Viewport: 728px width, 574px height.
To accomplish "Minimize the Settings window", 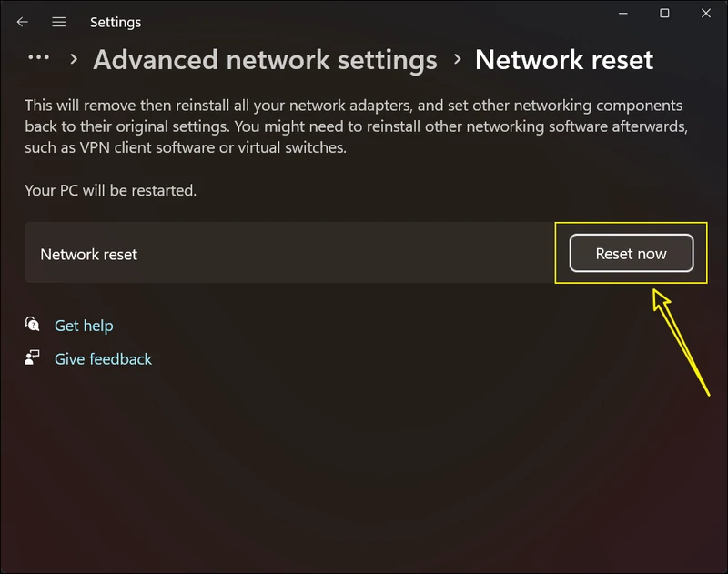I will tap(624, 14).
